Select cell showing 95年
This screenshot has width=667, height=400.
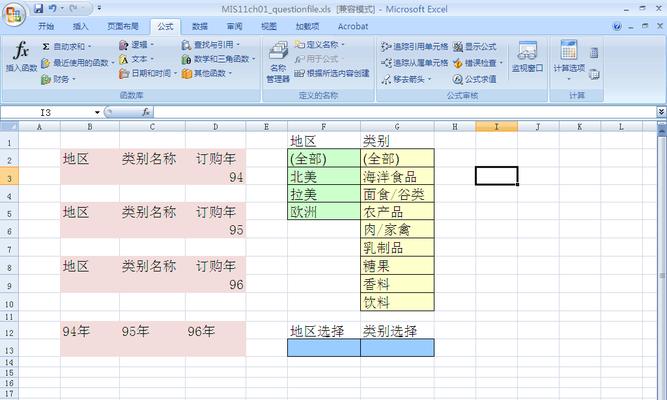[x=152, y=331]
